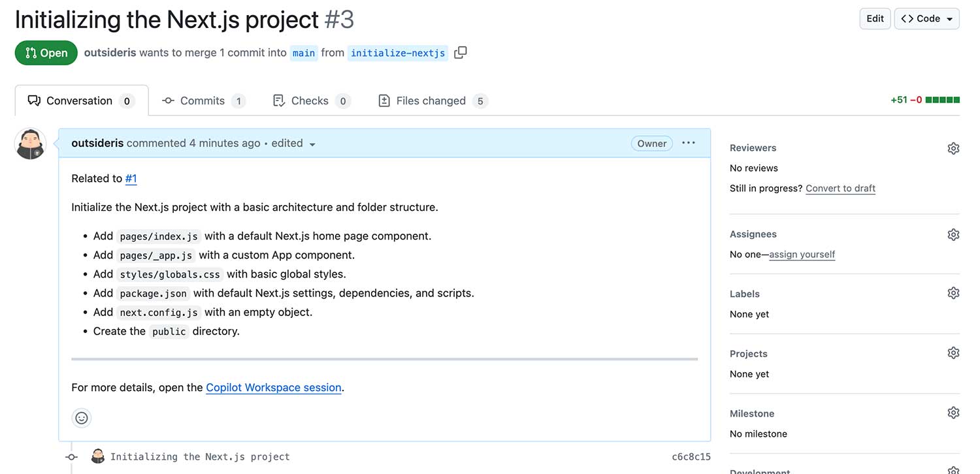The image size is (980, 474).
Task: Open the Copilot Workspace session link
Action: tap(274, 387)
